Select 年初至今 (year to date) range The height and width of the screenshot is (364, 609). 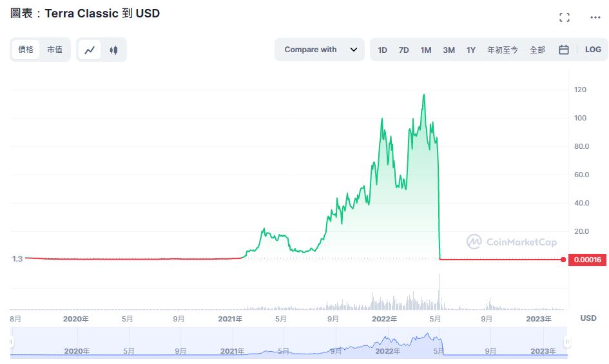click(502, 50)
